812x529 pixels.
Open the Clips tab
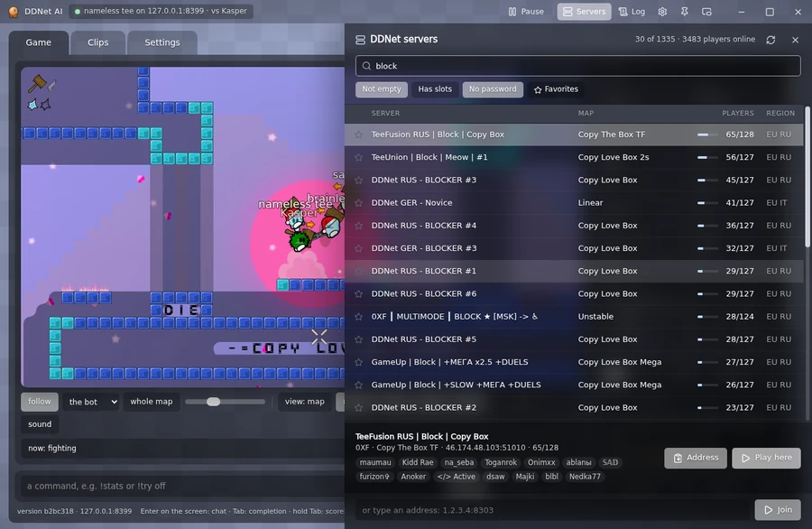97,42
